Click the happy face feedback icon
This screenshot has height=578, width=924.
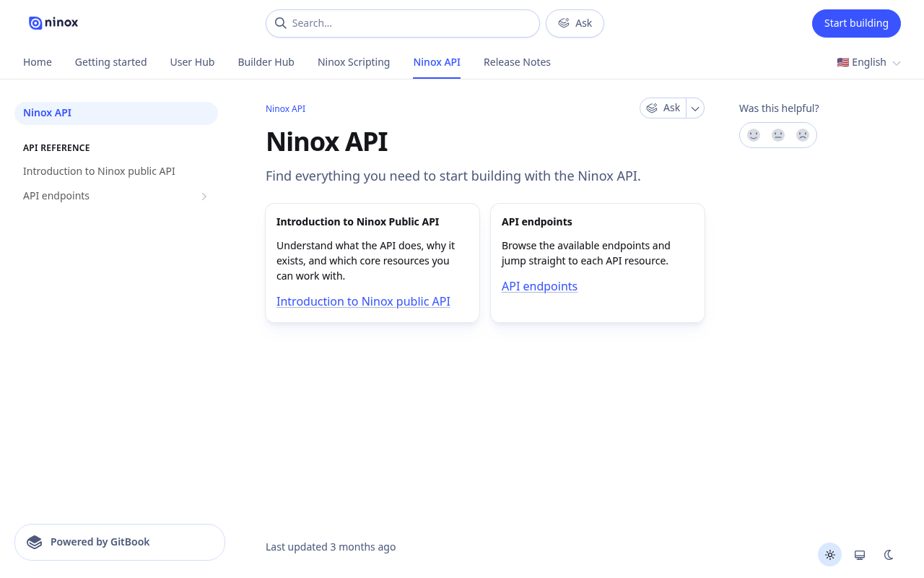[x=754, y=135]
